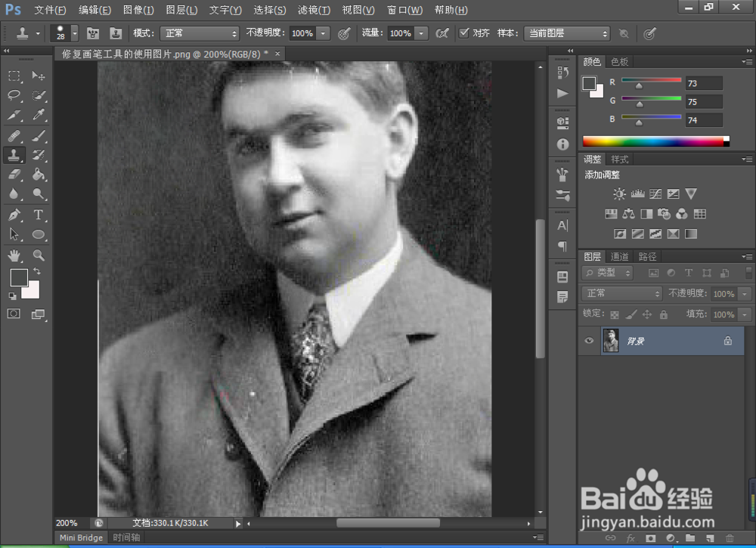Open the layer filter type (类型) dropdown

(x=607, y=273)
